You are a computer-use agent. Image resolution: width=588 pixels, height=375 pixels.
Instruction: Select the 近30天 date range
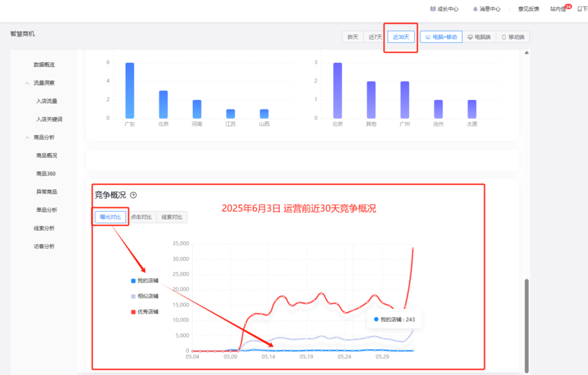pyautogui.click(x=401, y=37)
